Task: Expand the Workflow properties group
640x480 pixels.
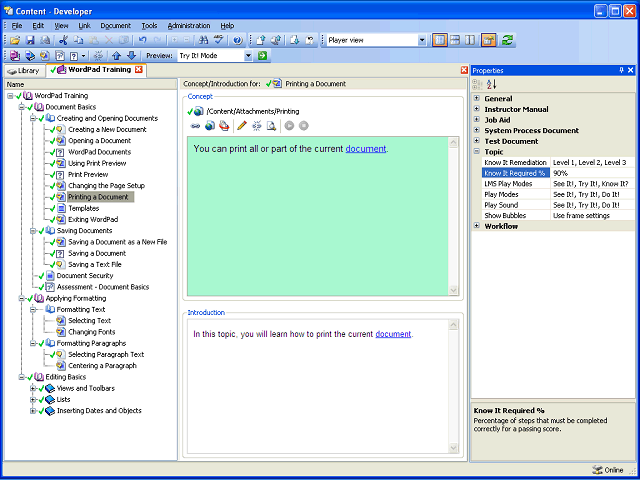Action: (476, 226)
